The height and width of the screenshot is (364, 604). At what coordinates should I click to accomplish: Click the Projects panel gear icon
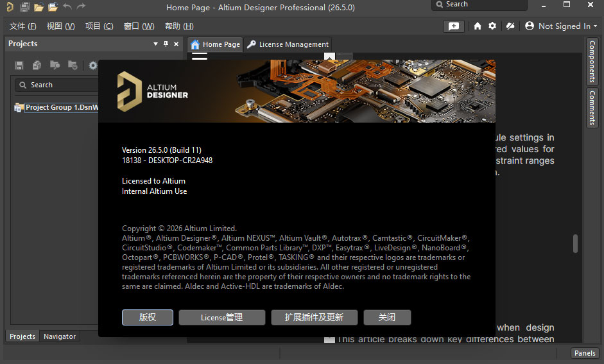pyautogui.click(x=93, y=65)
